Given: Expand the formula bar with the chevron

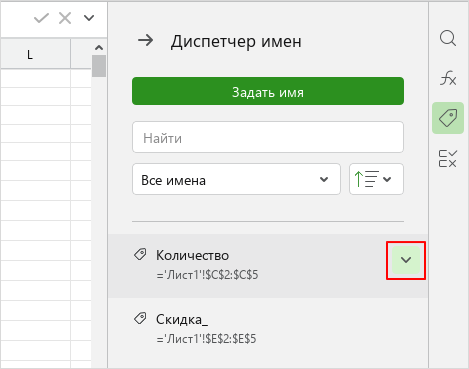Looking at the screenshot, I should pos(89,18).
